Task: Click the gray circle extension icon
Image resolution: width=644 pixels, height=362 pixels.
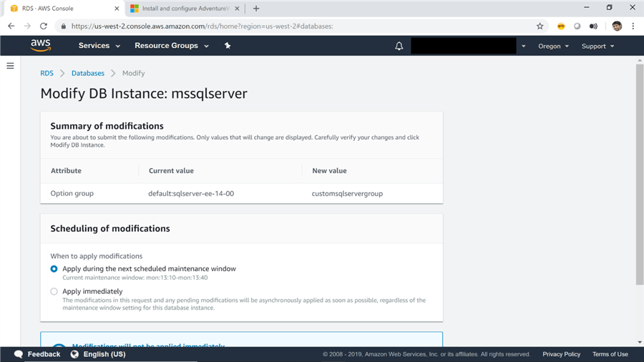Action: tap(577, 26)
